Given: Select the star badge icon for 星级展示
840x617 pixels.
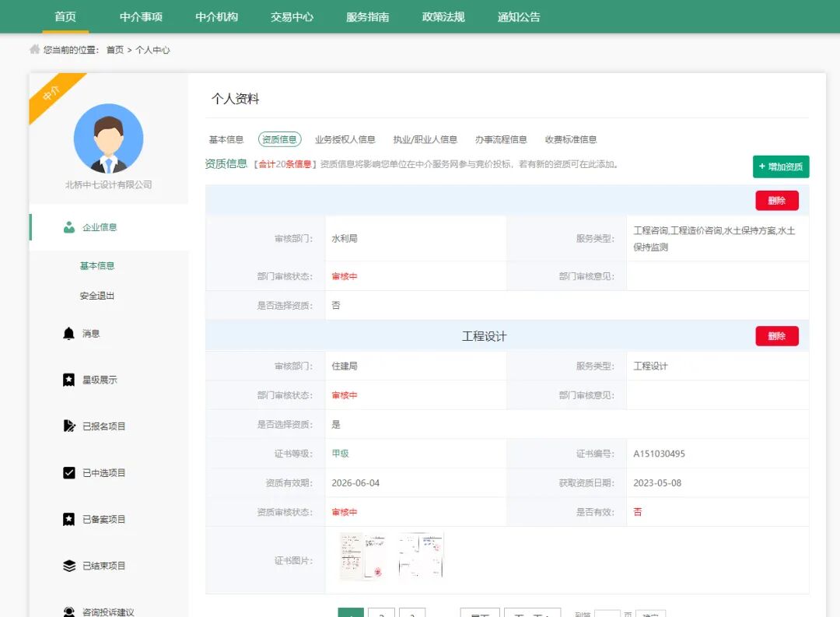Looking at the screenshot, I should coord(69,380).
